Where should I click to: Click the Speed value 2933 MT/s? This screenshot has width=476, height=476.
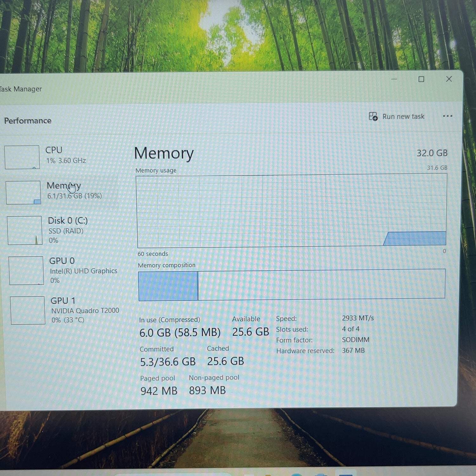pyautogui.click(x=358, y=318)
